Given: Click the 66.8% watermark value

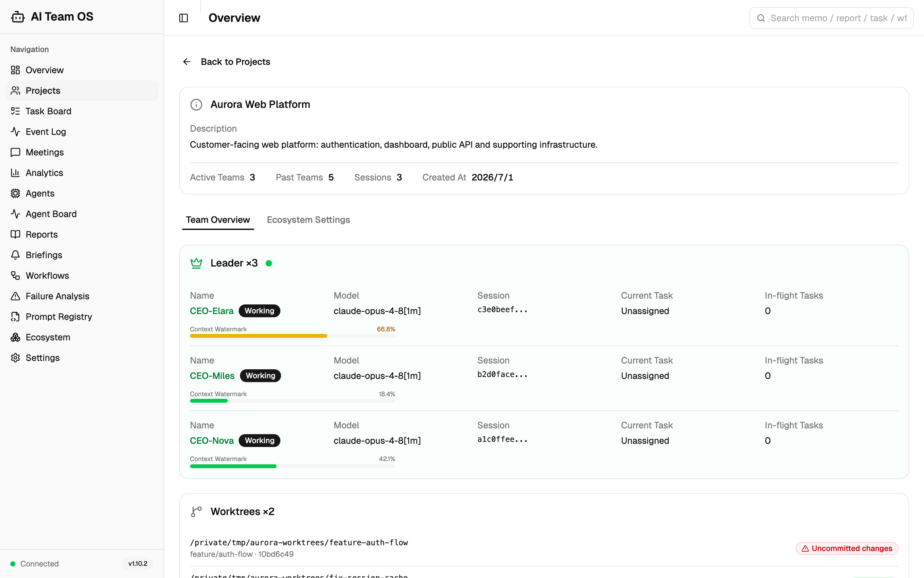Looking at the screenshot, I should coord(386,329).
